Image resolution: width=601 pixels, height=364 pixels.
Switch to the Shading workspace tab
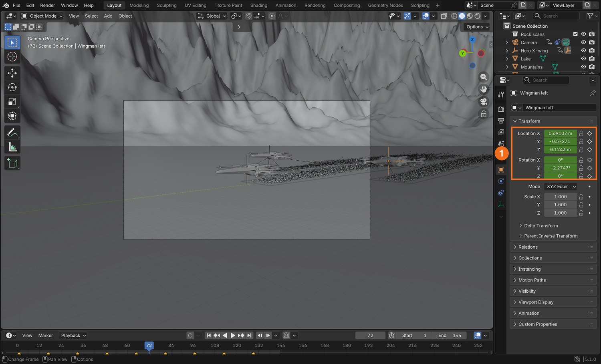[259, 5]
